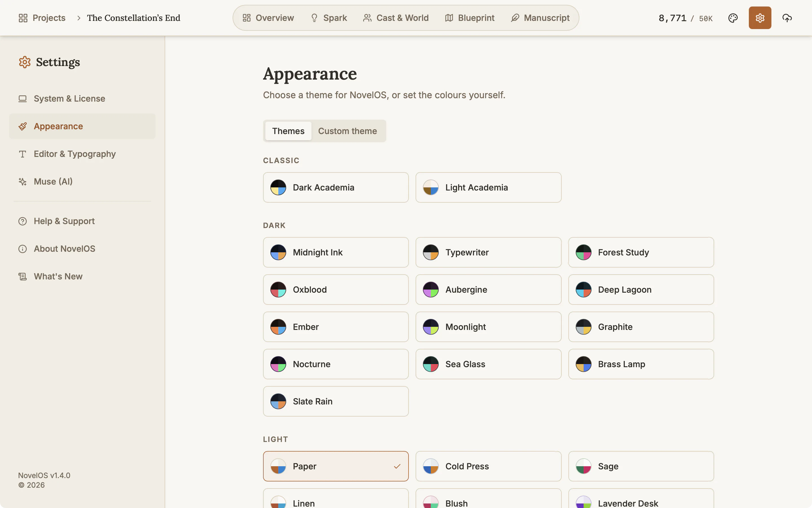Open the About NovelOS page
The height and width of the screenshot is (508, 812).
coord(82,249)
